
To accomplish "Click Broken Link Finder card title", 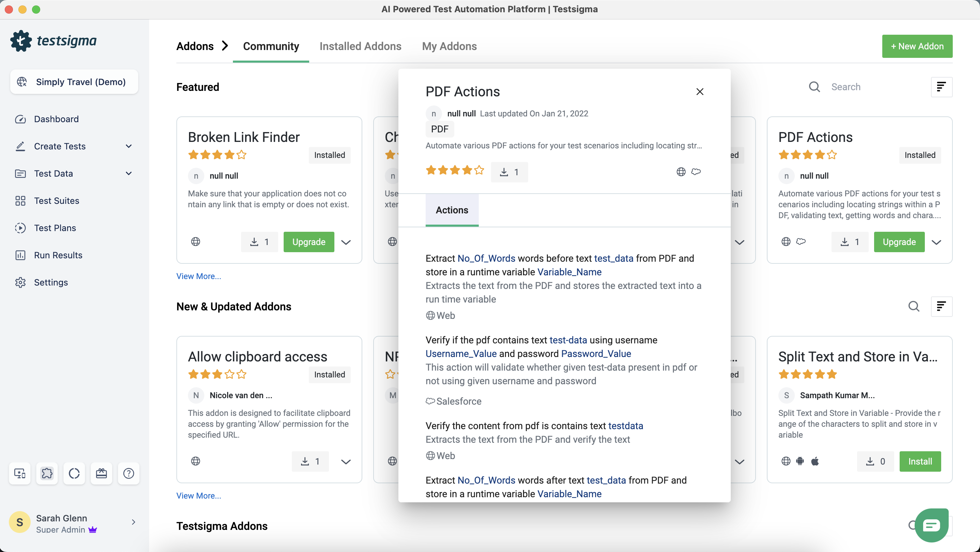I will [x=244, y=137].
